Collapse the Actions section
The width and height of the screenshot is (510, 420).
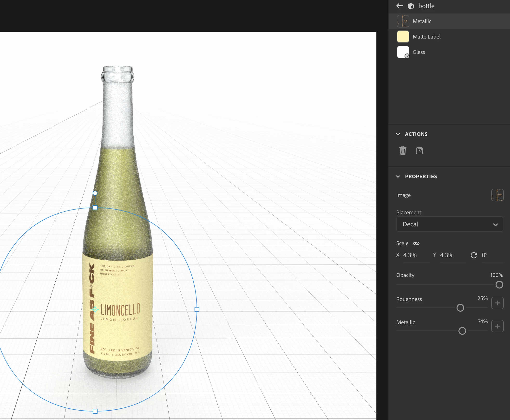(x=398, y=134)
